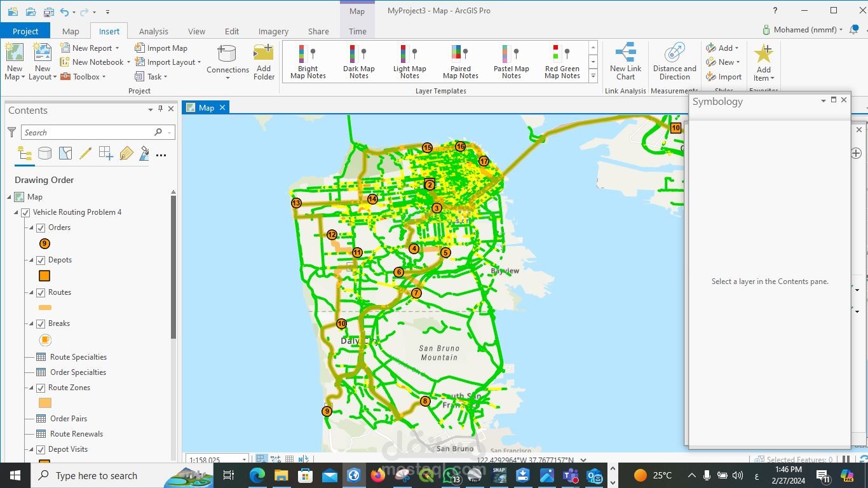Select Paired Map Notes template
The image size is (868, 488).
(x=461, y=62)
